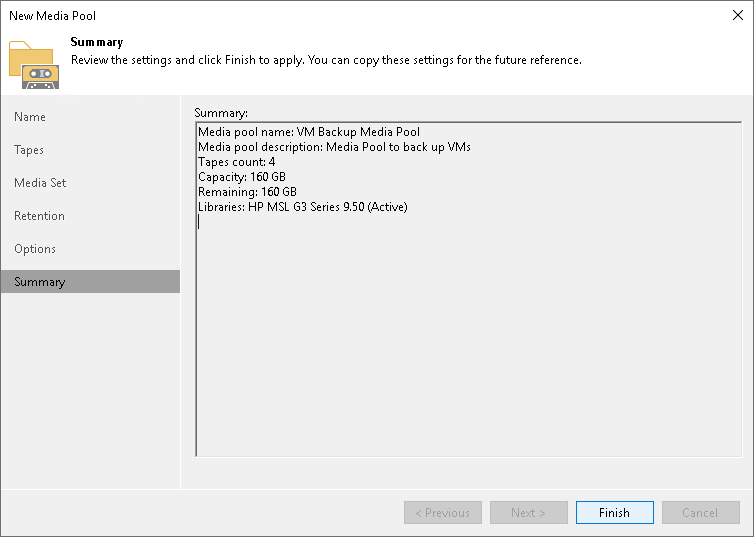Click the bold 'Summary' heading
The width and height of the screenshot is (754, 537).
point(97,42)
